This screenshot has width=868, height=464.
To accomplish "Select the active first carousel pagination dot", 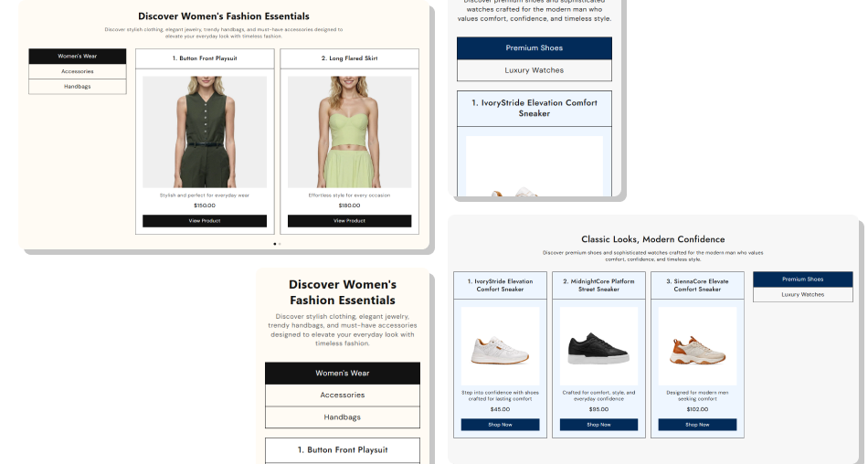I will coord(275,244).
